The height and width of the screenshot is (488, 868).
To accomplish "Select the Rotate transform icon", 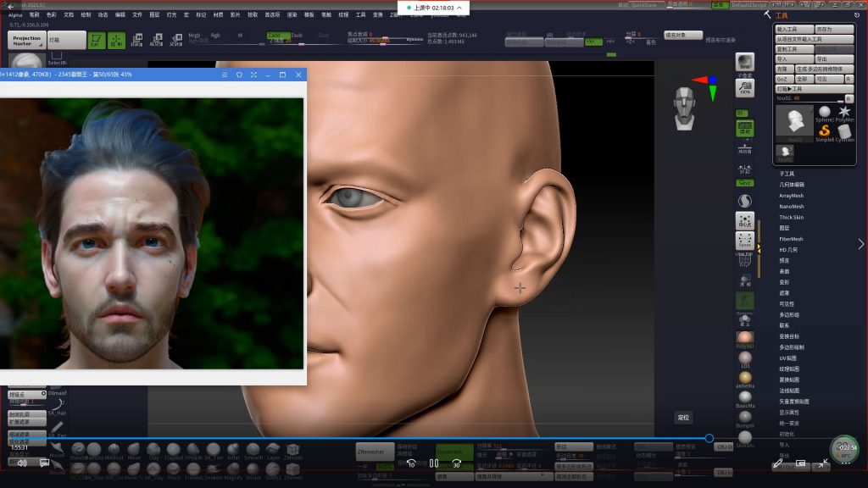I will pyautogui.click(x=176, y=40).
